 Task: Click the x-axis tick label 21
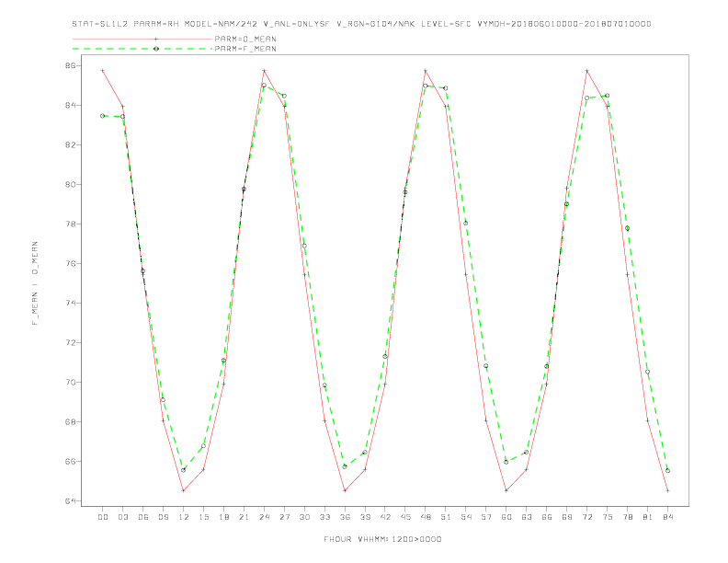tap(244, 517)
